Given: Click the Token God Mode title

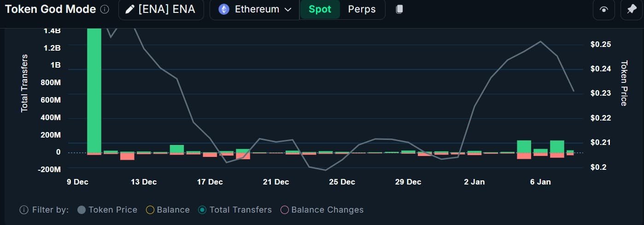Looking at the screenshot, I should point(50,9).
